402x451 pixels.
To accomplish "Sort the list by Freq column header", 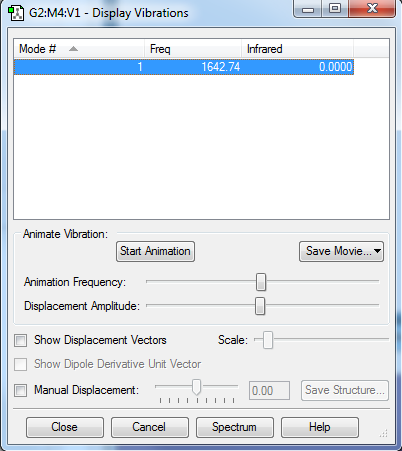I will click(193, 49).
